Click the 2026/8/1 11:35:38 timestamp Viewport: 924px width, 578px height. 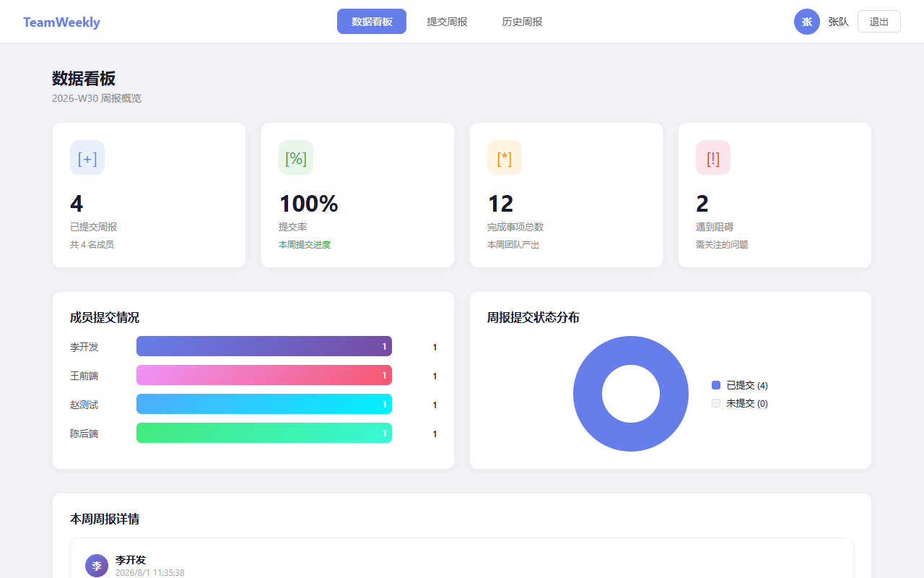[x=150, y=572]
